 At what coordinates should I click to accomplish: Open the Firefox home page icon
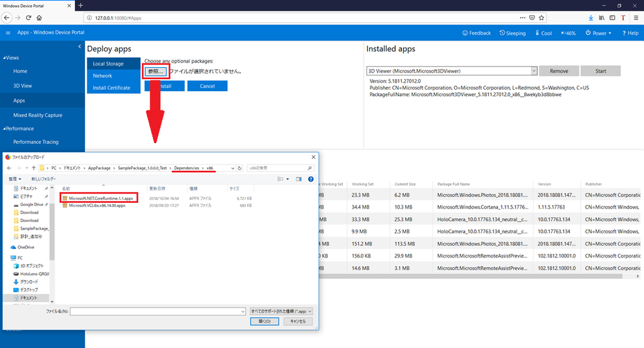click(x=39, y=18)
